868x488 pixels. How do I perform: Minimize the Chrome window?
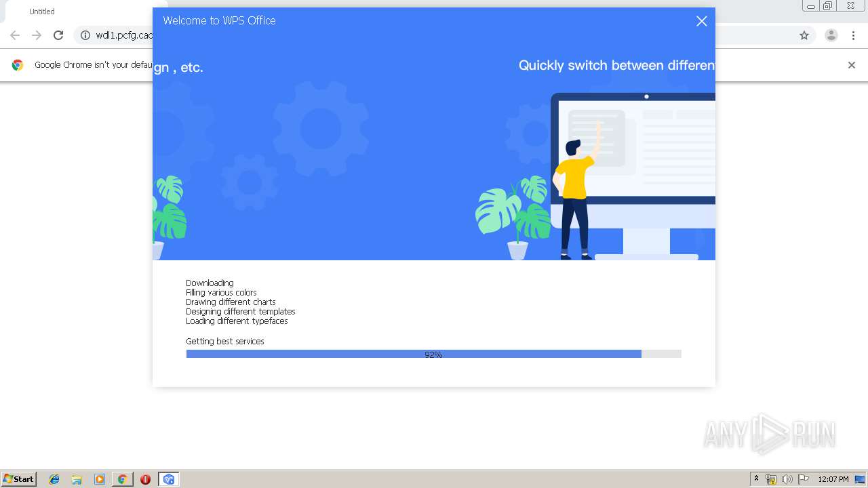point(811,6)
